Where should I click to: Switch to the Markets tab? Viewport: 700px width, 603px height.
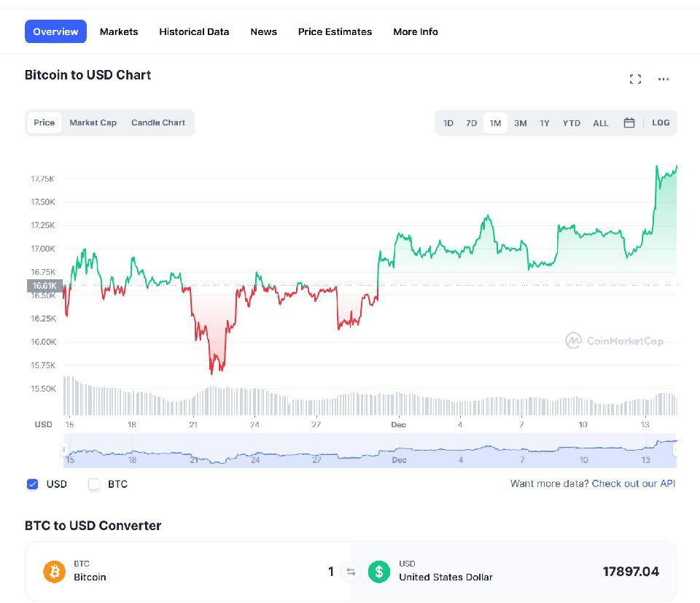pyautogui.click(x=119, y=32)
